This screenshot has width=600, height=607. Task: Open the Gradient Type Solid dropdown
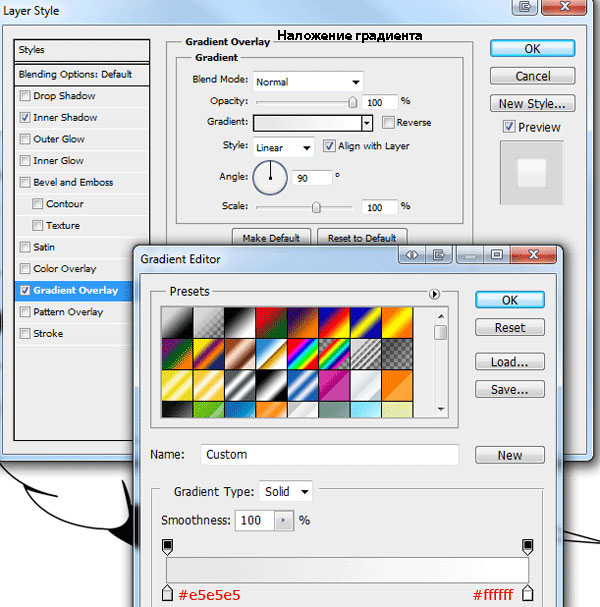(x=285, y=492)
